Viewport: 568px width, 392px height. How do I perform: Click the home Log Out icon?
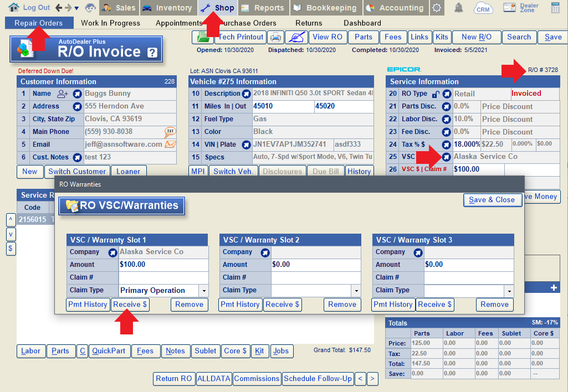[x=13, y=7]
